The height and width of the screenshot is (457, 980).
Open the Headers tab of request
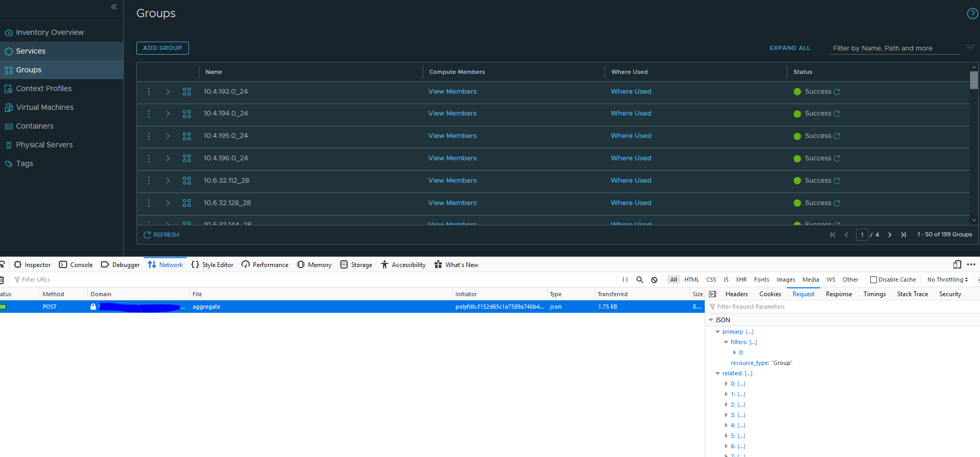(736, 294)
